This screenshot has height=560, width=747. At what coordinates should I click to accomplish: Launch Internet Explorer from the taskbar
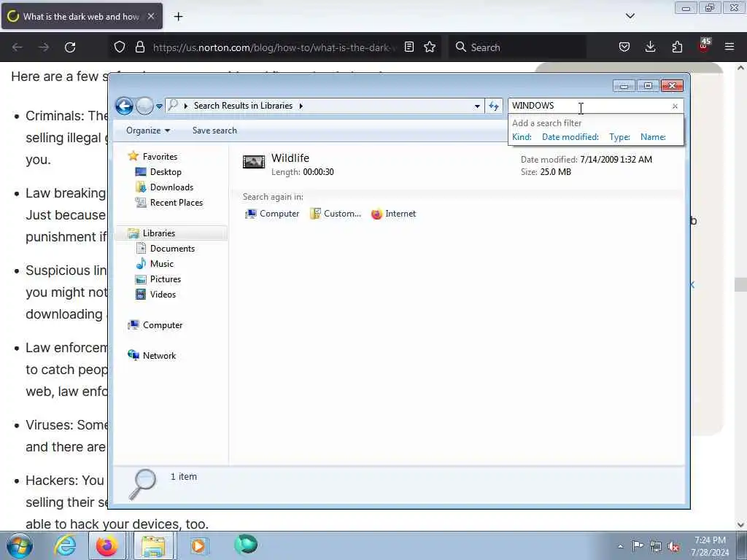click(64, 545)
